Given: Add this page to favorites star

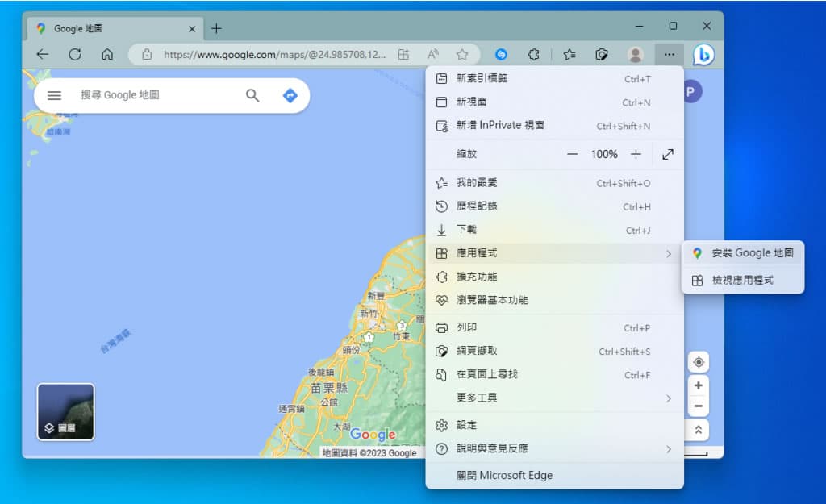Looking at the screenshot, I should 462,54.
